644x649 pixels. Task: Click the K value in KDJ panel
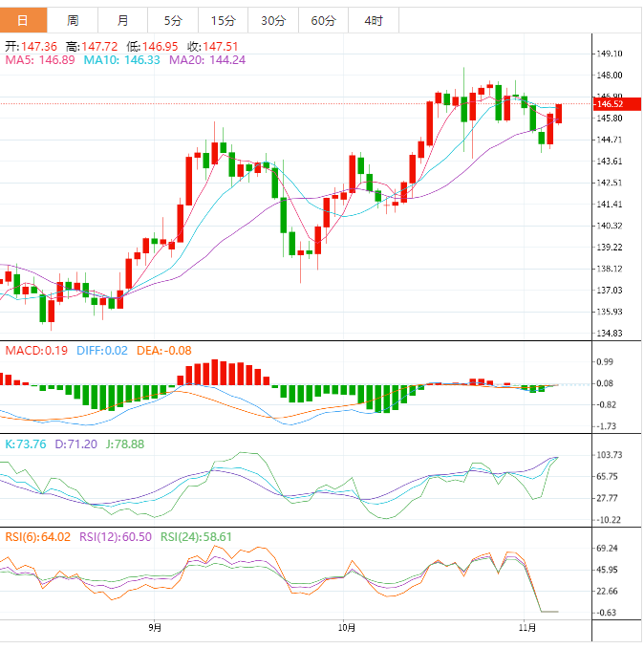click(25, 444)
